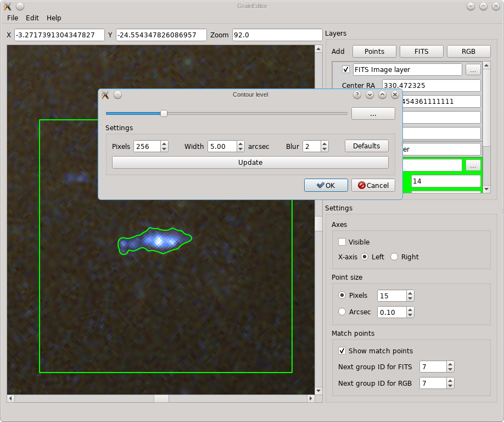Open FITS Image layer ellipsis options
Image resolution: width=504 pixels, height=422 pixels.
[x=473, y=69]
